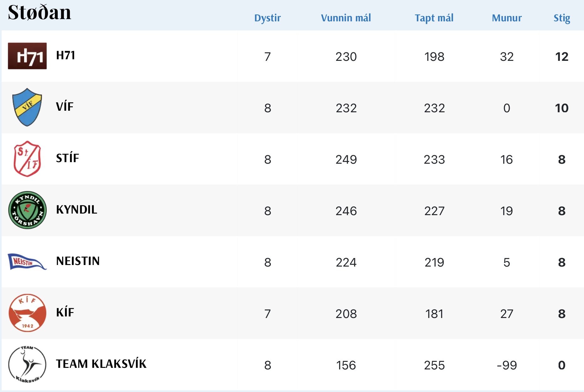Open the TEAM KLAKSVÍK name link
The width and height of the screenshot is (584, 392).
coord(101,364)
